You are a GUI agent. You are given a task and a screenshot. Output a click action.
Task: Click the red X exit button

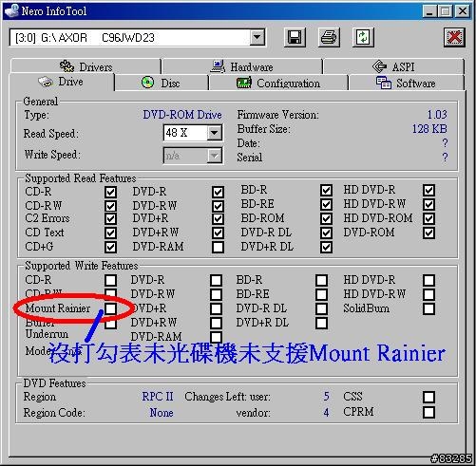454,37
